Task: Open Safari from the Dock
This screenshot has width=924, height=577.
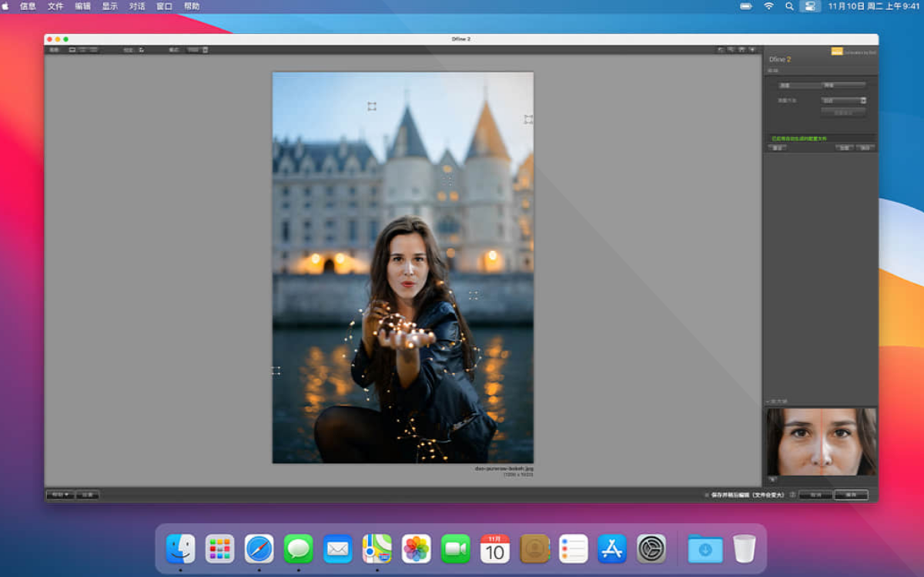Action: tap(259, 548)
